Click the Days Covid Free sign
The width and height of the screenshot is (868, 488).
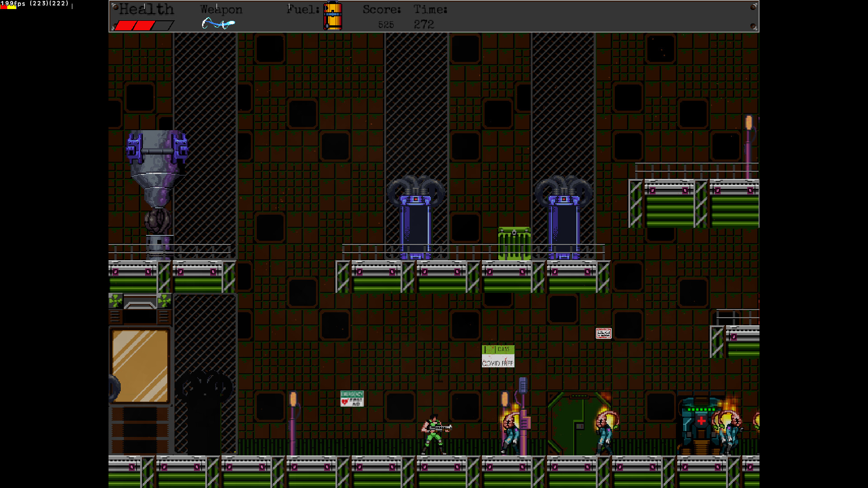[498, 356]
